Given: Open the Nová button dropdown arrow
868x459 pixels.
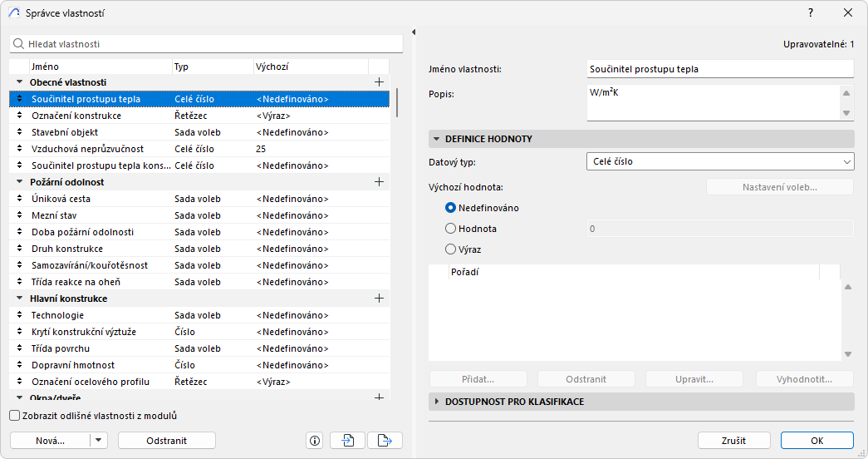Looking at the screenshot, I should click(x=99, y=441).
